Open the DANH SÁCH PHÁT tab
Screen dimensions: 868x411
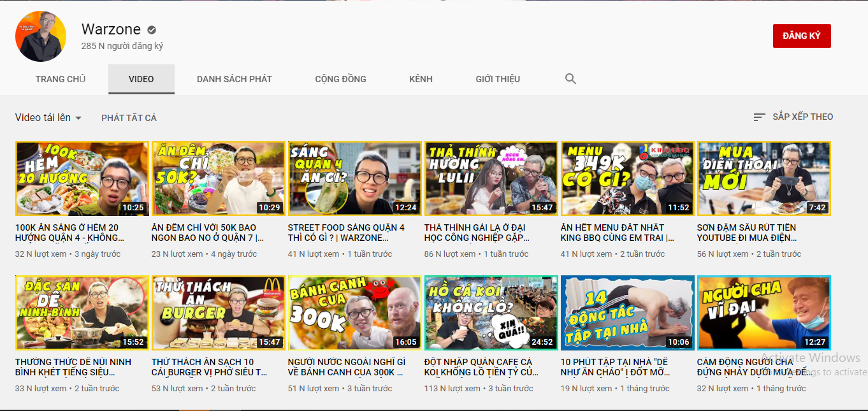(x=234, y=79)
